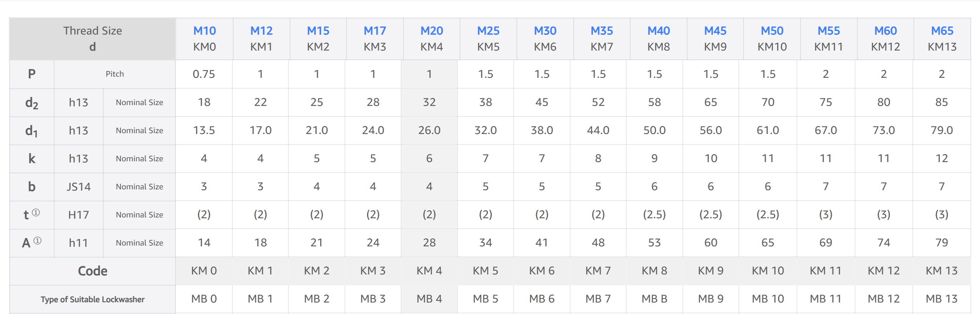Click the M15 column header link
The image size is (980, 321).
click(318, 31)
